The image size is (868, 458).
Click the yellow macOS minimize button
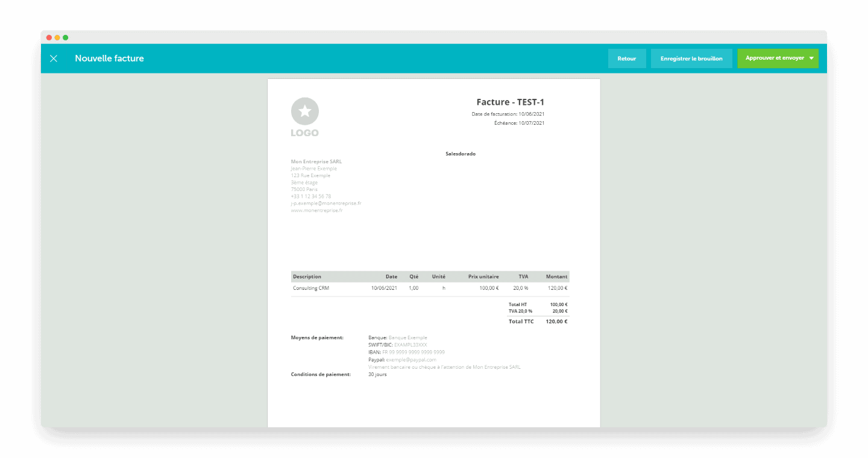(57, 37)
